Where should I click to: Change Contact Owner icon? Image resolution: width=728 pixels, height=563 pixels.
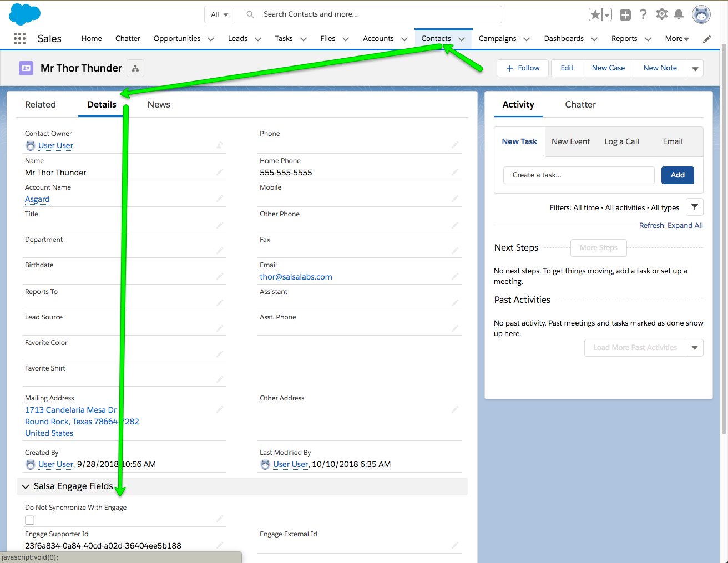point(220,145)
